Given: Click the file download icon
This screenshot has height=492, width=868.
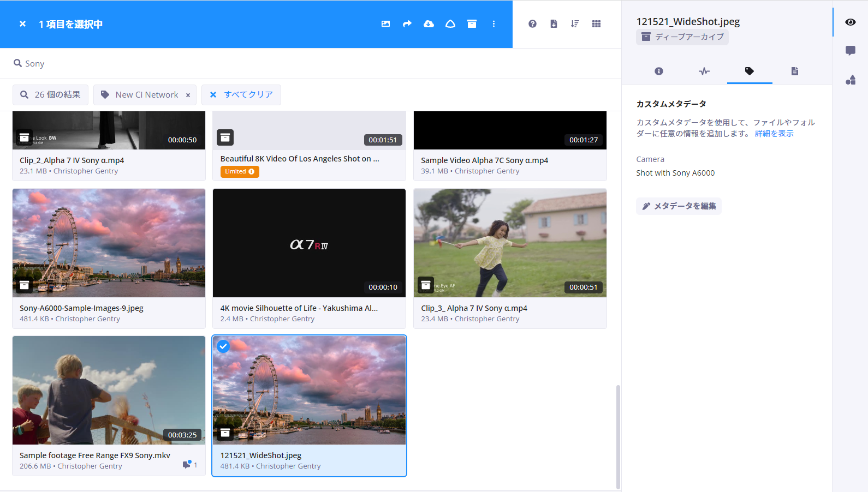Looking at the screenshot, I should (554, 24).
